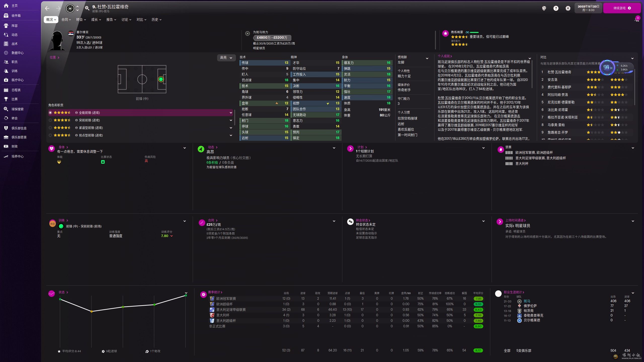Image resolution: width=644 pixels, height=362 pixels.
Task: Click the 继续游戏 continue button
Action: pyautogui.click(x=622, y=8)
